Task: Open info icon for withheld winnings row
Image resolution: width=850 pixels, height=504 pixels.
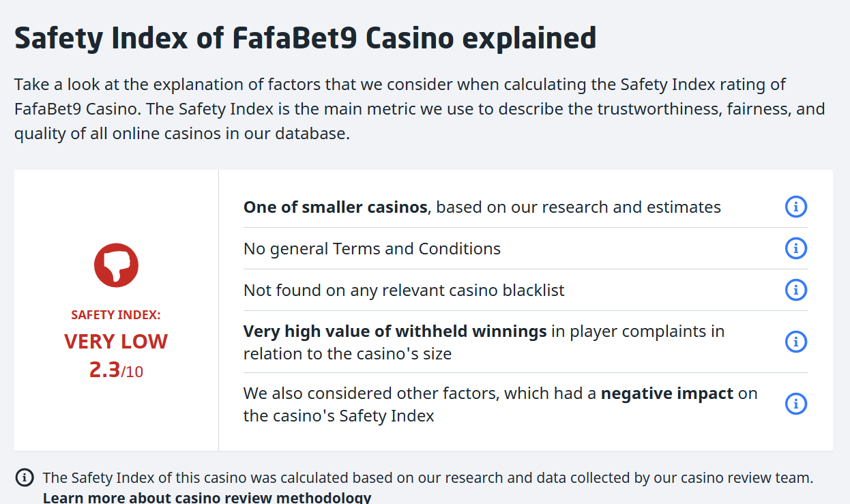Action: tap(796, 342)
